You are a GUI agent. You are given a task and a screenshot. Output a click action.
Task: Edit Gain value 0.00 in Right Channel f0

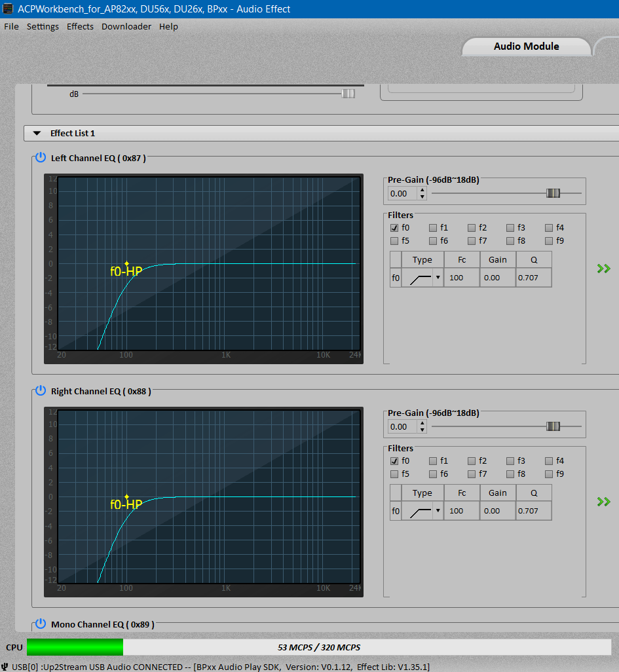coord(498,511)
